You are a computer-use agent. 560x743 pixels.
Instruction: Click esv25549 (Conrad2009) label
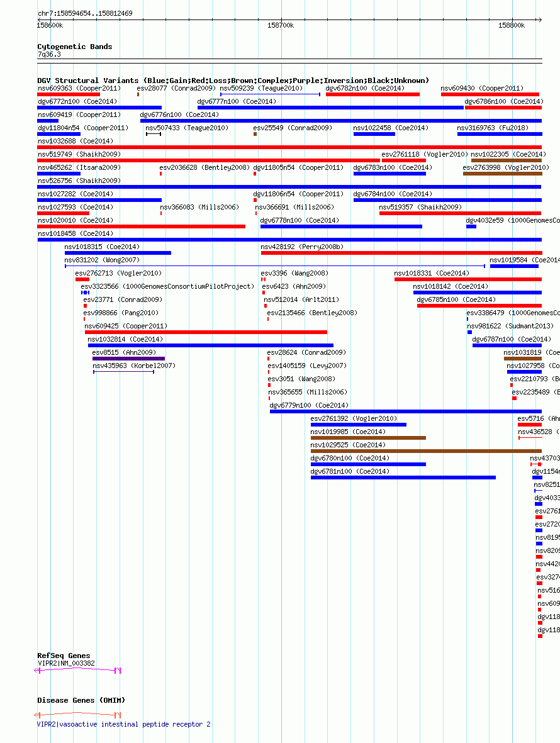pyautogui.click(x=293, y=128)
